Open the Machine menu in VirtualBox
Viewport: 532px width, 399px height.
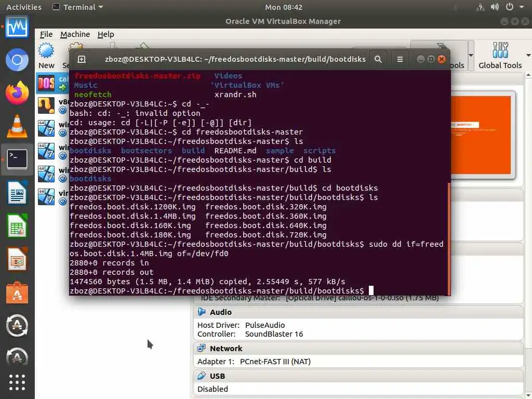tap(75, 34)
